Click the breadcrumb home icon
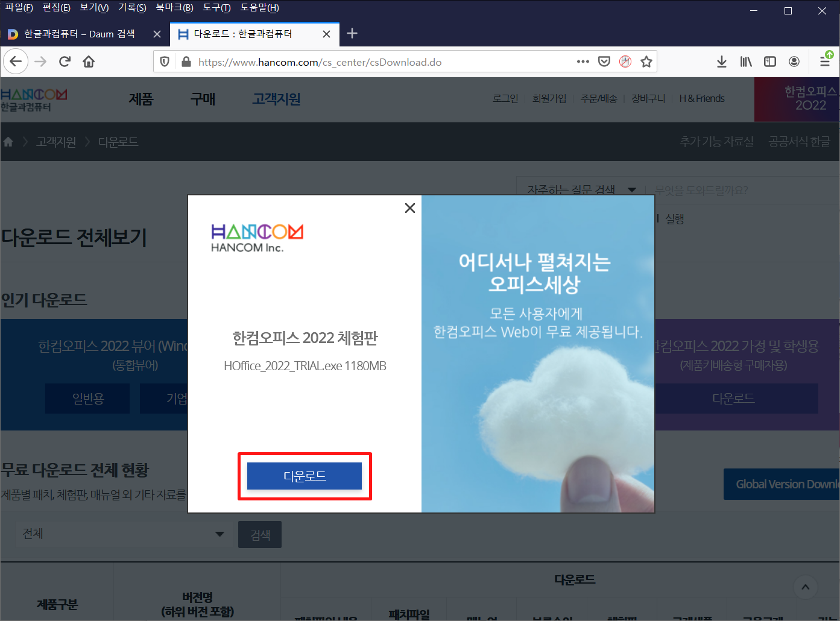Image resolution: width=840 pixels, height=621 pixels. tap(8, 142)
